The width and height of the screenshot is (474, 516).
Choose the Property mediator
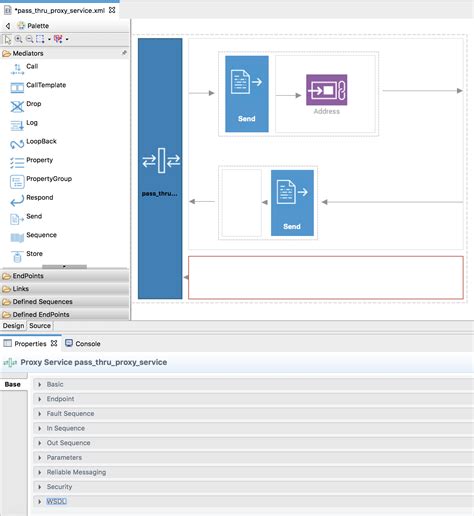32,161
